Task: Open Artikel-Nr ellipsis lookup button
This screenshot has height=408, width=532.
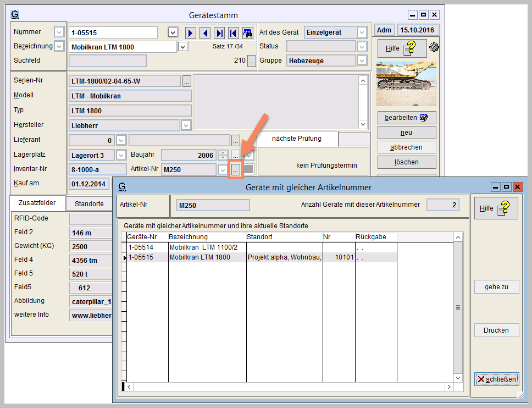Action: 235,170
